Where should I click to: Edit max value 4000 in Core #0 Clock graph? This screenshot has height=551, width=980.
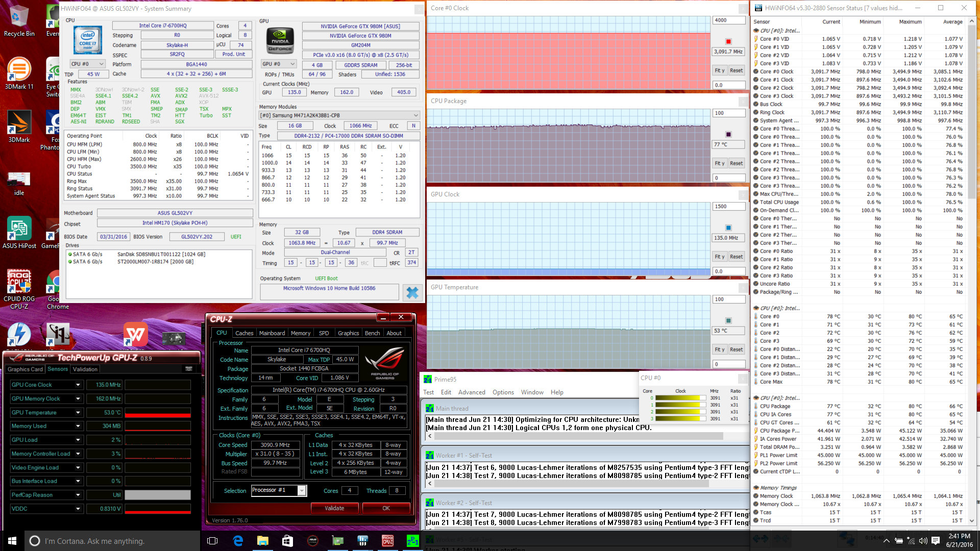(728, 20)
